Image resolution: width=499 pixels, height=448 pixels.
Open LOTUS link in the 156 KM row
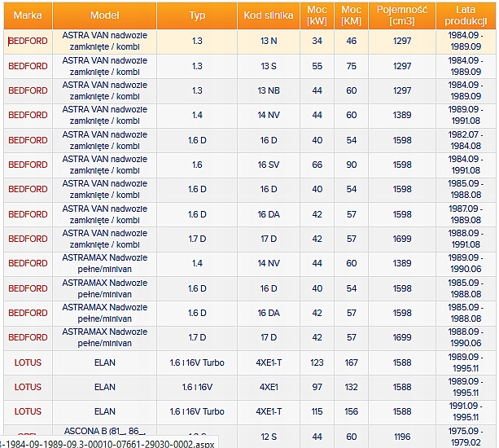[x=28, y=411]
